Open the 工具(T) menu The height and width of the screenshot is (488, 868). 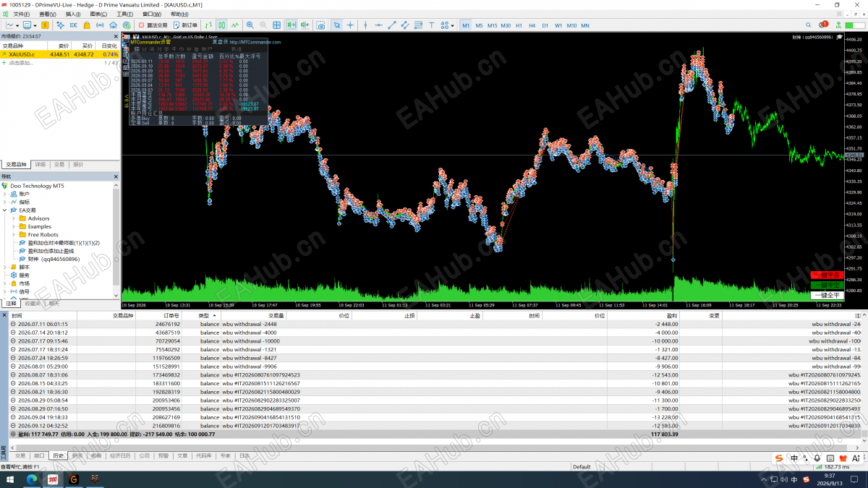(x=124, y=14)
